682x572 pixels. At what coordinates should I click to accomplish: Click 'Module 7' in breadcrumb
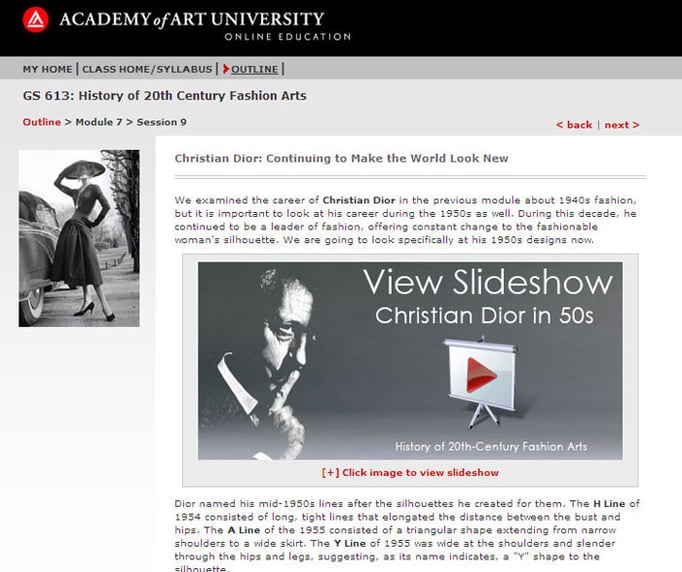[99, 122]
